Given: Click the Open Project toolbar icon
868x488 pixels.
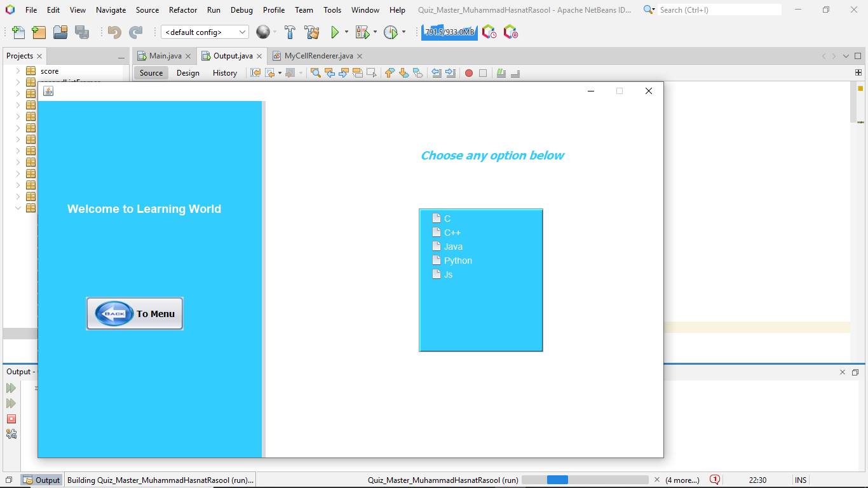Looking at the screenshot, I should [60, 32].
